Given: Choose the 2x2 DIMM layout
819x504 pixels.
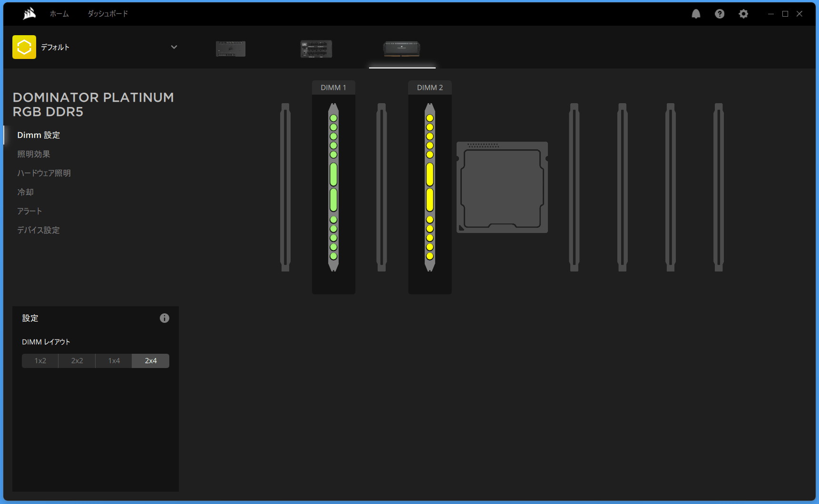Looking at the screenshot, I should click(x=77, y=361).
